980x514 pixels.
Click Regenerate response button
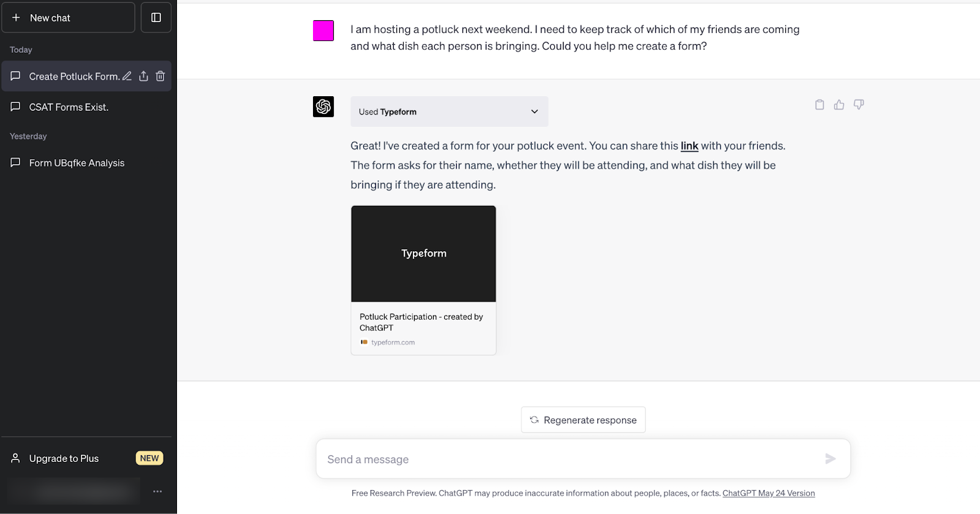click(x=583, y=420)
